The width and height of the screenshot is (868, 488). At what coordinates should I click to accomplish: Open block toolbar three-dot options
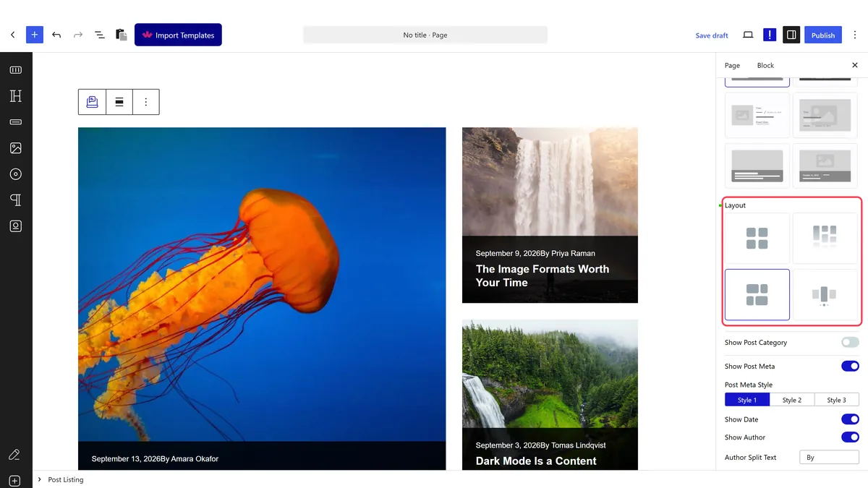(146, 102)
